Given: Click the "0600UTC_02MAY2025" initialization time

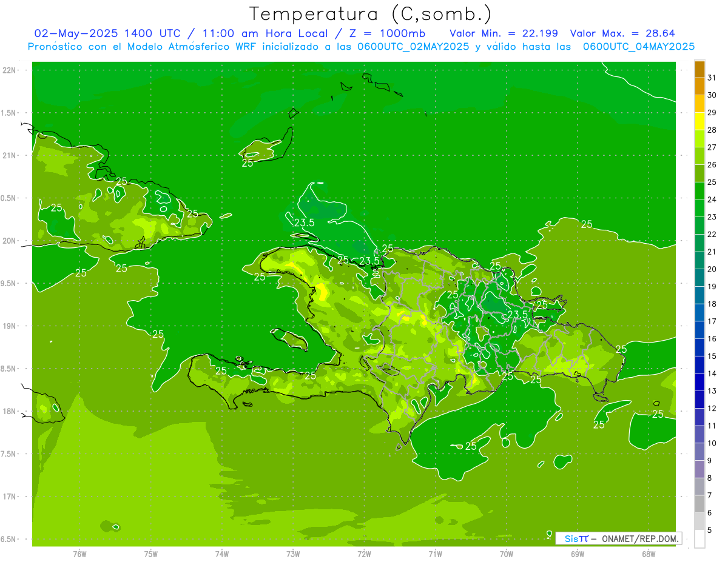Looking at the screenshot, I should [x=413, y=47].
